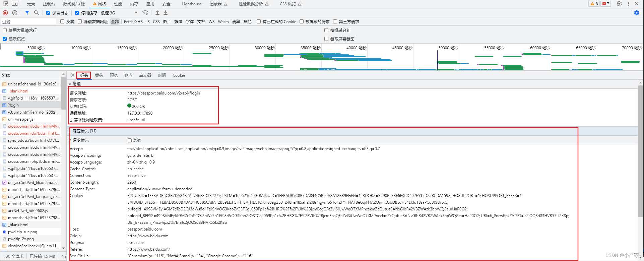Open network panel settings blue gear
644x261 pixels.
(x=637, y=13)
